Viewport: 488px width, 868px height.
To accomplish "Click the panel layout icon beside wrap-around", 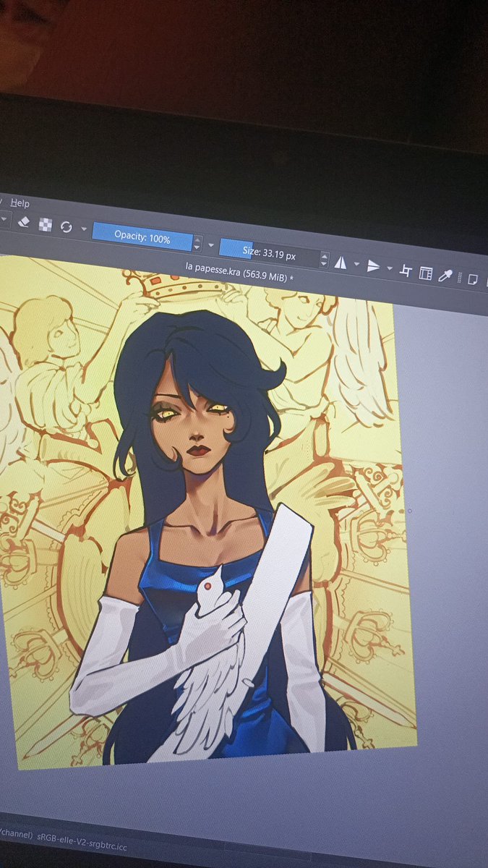I will tap(426, 273).
